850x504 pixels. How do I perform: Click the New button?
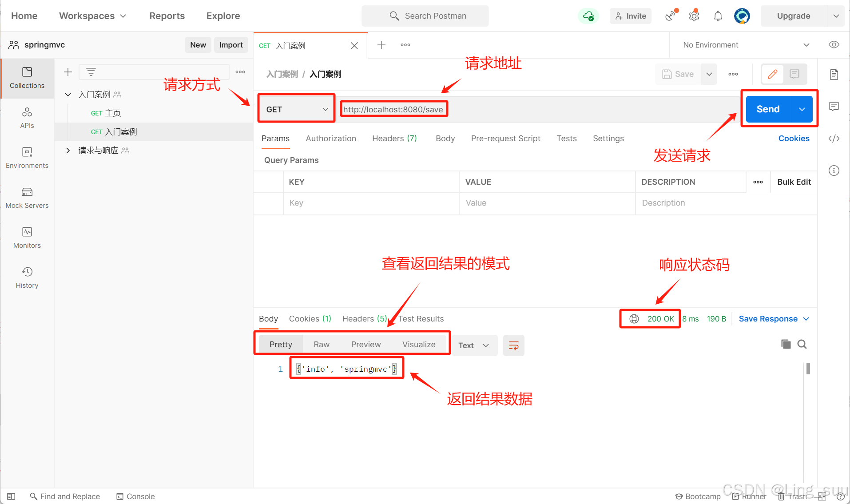(x=198, y=45)
